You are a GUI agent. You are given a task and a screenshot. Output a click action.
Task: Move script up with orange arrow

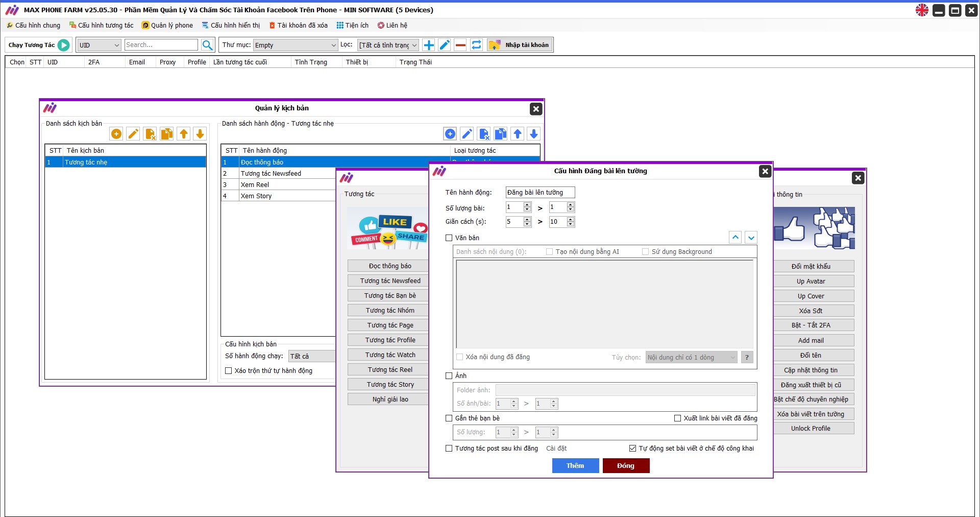(x=184, y=134)
